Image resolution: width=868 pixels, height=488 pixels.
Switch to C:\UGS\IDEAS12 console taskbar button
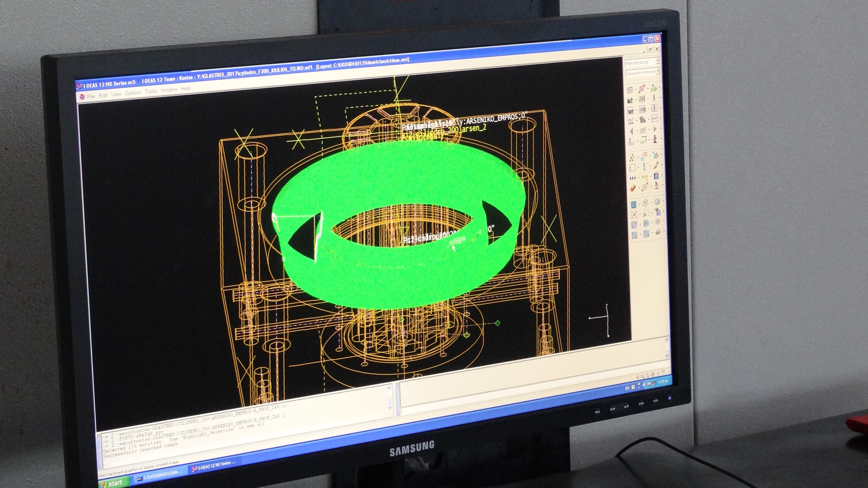point(160,477)
